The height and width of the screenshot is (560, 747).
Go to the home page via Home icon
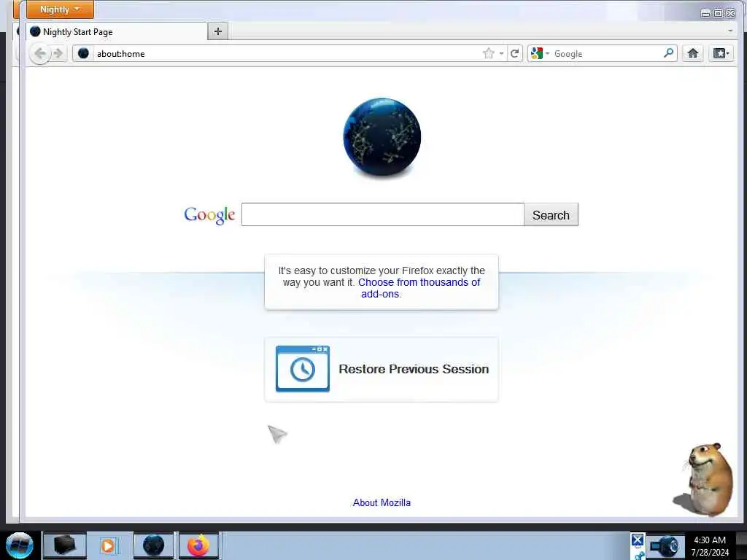point(693,53)
